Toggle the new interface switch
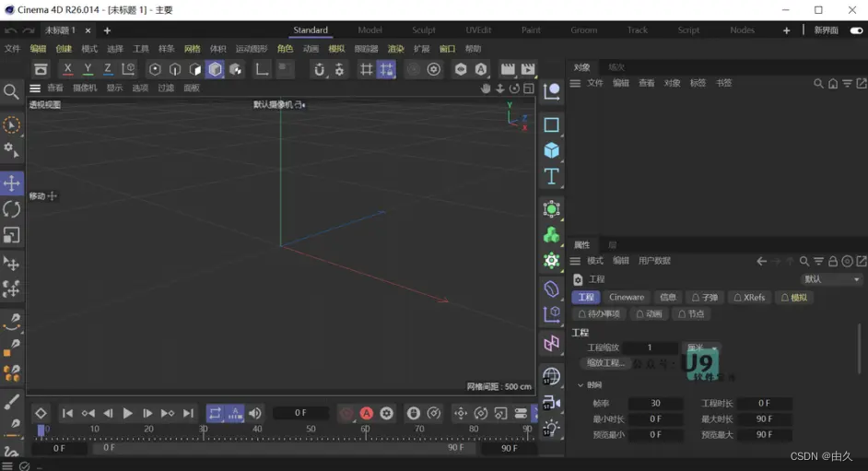This screenshot has height=471, width=868. click(856, 30)
